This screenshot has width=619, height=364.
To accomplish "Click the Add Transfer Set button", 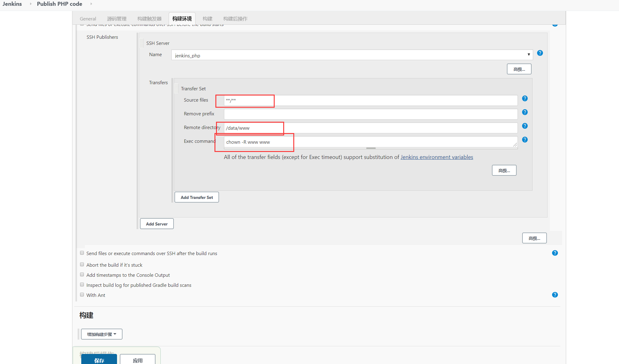I will click(197, 197).
